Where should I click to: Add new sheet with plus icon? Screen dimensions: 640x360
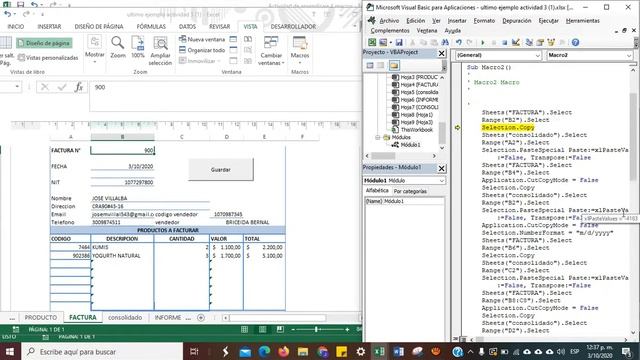200,318
